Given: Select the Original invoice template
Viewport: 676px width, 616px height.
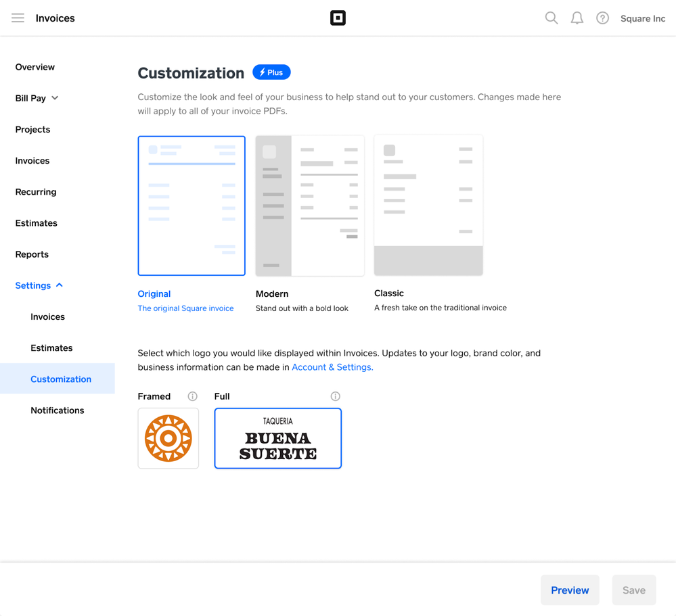Looking at the screenshot, I should [x=191, y=206].
